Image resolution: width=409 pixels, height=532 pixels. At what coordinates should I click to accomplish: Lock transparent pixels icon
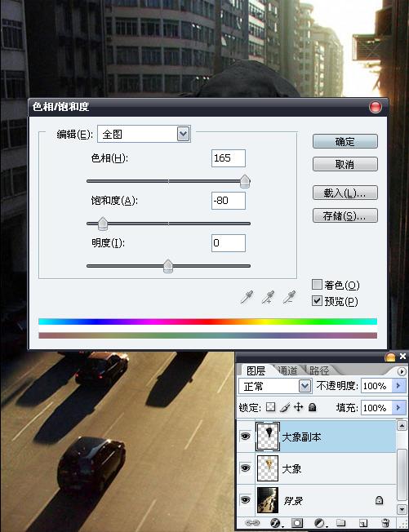click(x=270, y=407)
